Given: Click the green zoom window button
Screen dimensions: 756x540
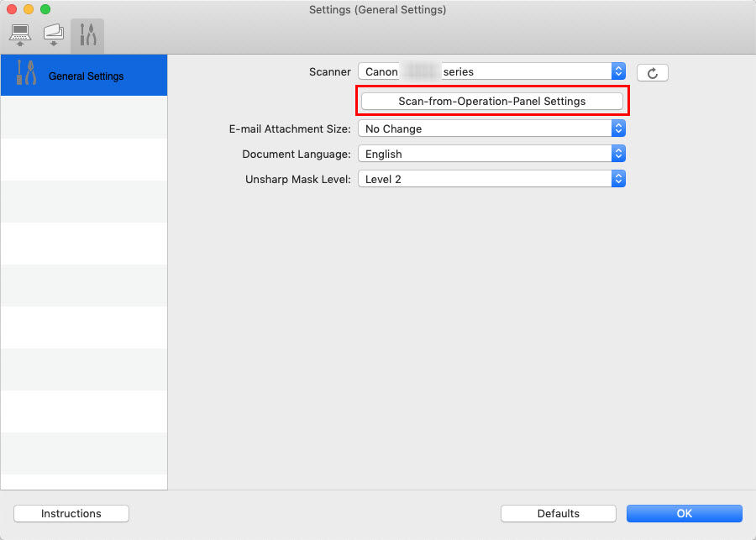Looking at the screenshot, I should tap(45, 9).
